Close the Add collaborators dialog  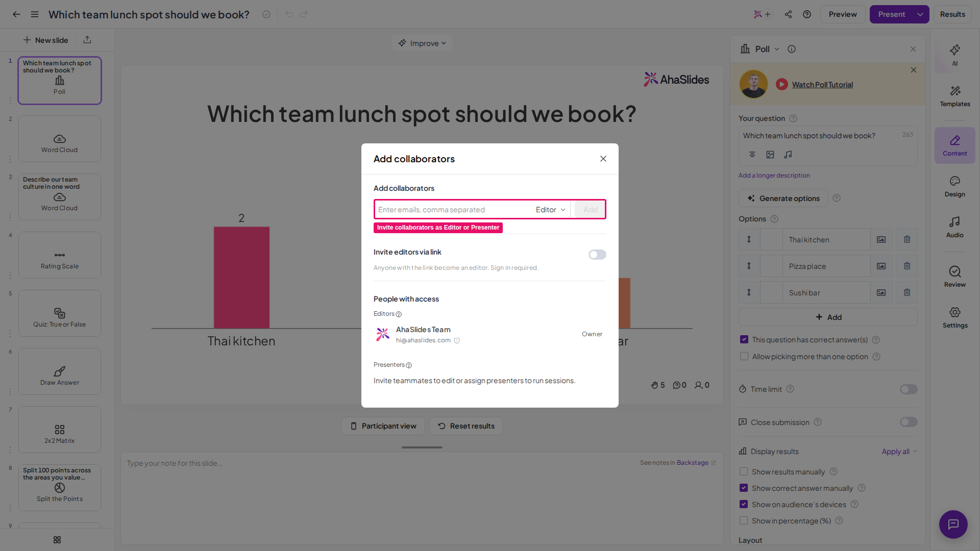(603, 159)
